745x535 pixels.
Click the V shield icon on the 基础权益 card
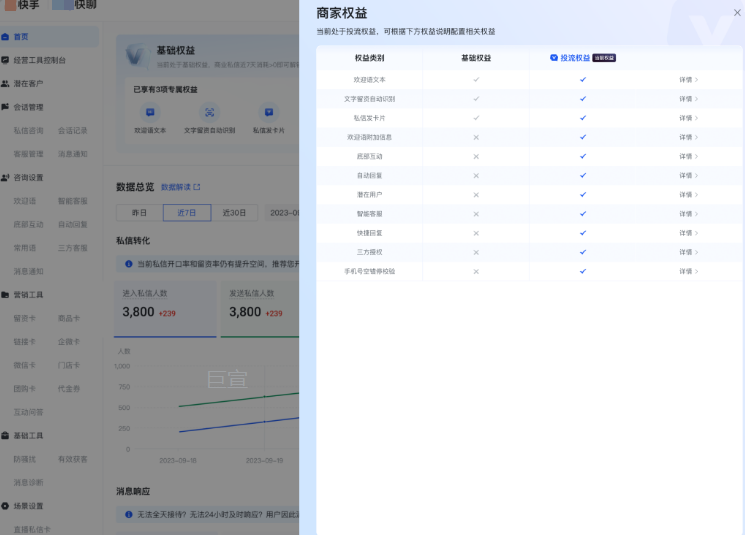[x=137, y=56]
